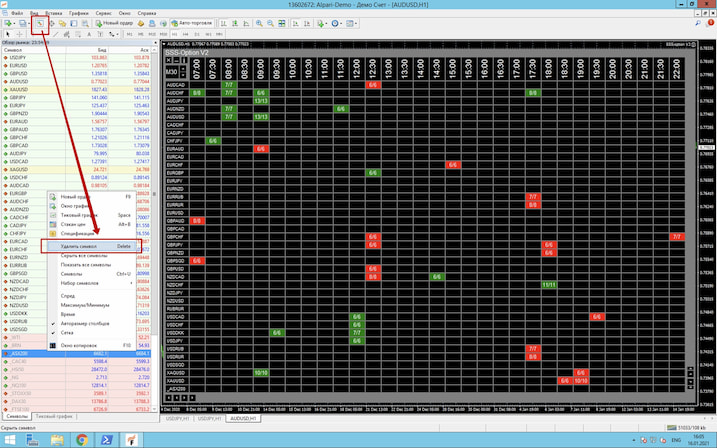The image size is (717, 448).
Task: Click the zoom out magnifier icon
Action: (x=271, y=22)
